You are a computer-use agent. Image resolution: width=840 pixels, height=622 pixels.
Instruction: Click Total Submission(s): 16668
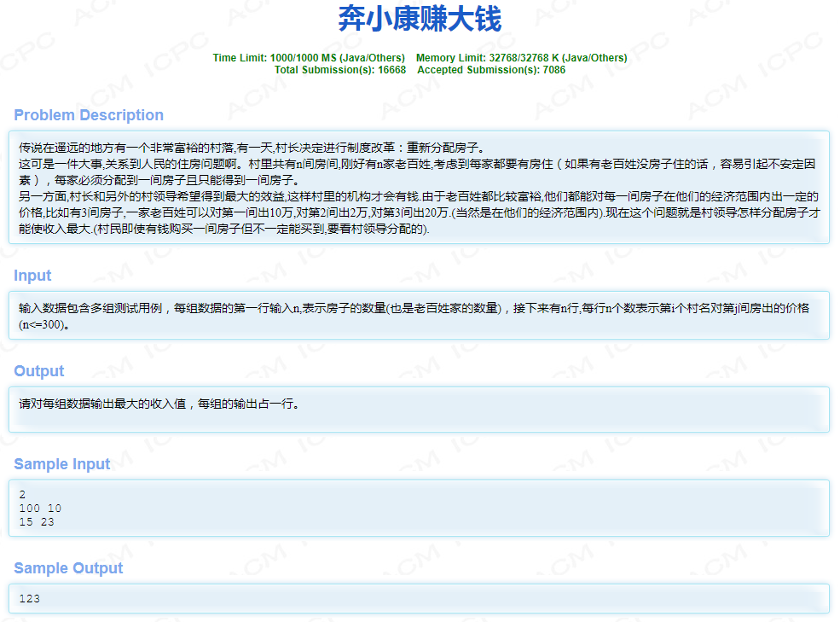[x=340, y=70]
